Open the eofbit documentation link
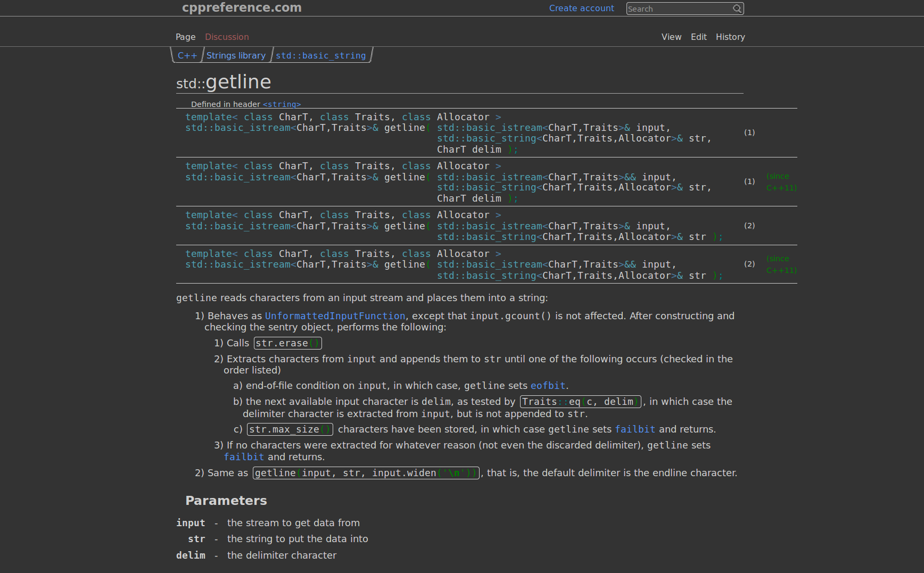924x573 pixels. (x=548, y=385)
